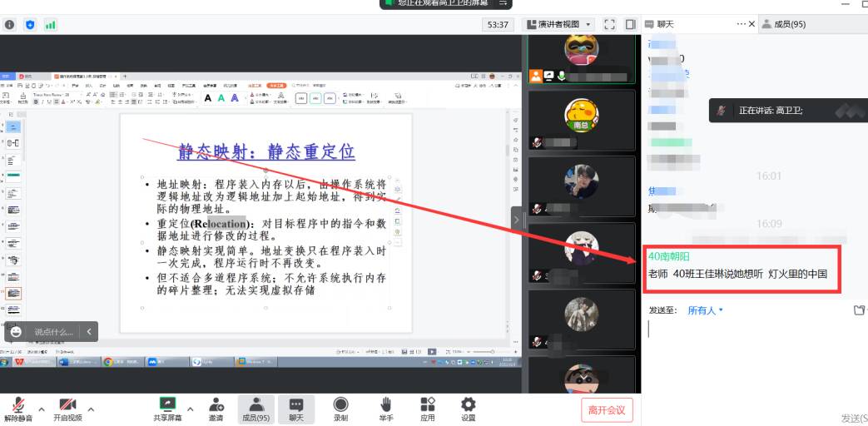This screenshot has height=426, width=868.
Task: Select the first slide thumbnail in shared WPS
Action: click(x=14, y=126)
